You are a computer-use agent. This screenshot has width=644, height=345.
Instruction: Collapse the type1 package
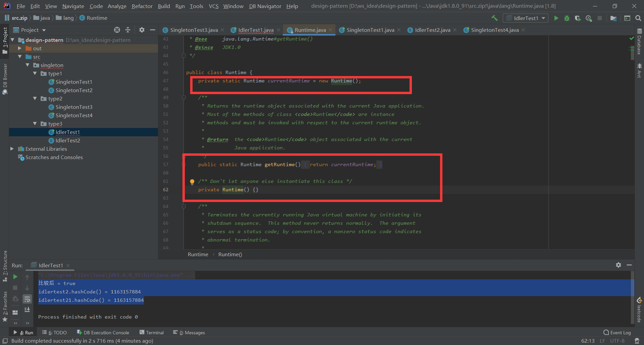pos(35,73)
